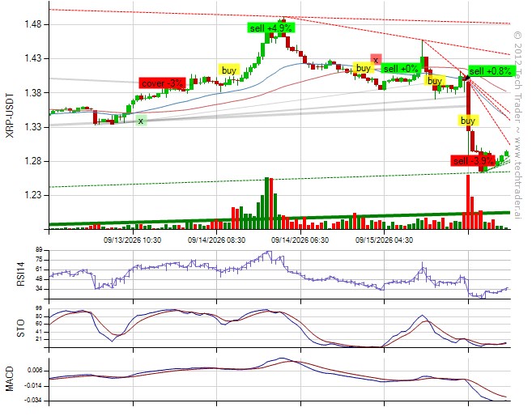532x416 pixels.
Task: Click the tallest green volume bar
Action: (266, 203)
